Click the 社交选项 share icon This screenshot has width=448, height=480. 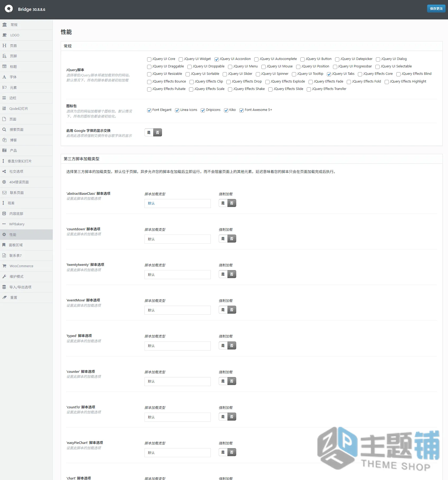pyautogui.click(x=4, y=171)
